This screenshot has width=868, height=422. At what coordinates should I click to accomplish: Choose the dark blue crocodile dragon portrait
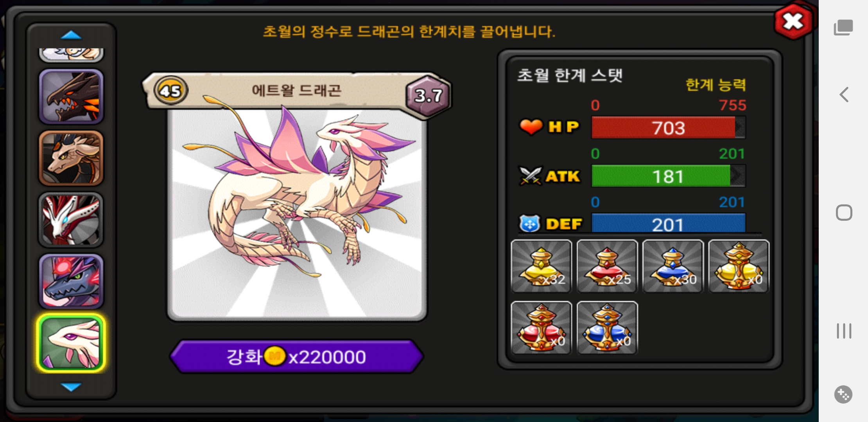click(71, 281)
